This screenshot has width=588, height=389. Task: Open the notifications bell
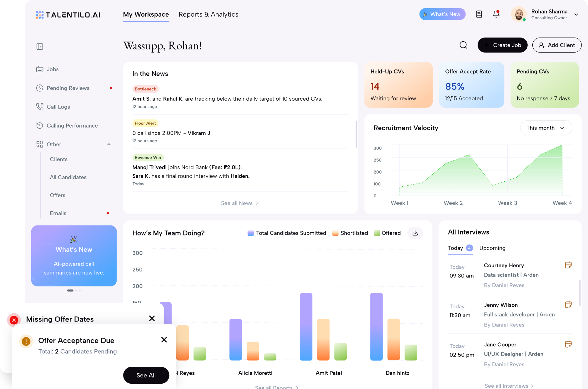[496, 14]
